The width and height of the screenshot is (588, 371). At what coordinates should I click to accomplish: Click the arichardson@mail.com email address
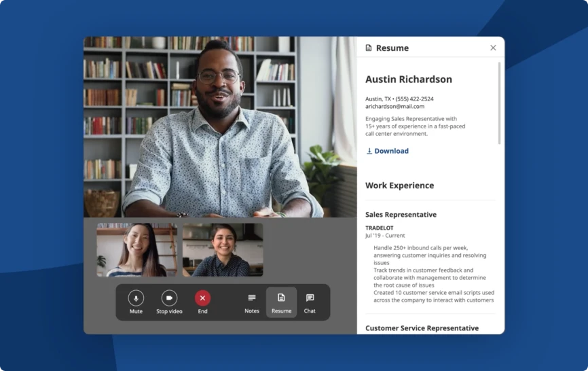click(394, 107)
